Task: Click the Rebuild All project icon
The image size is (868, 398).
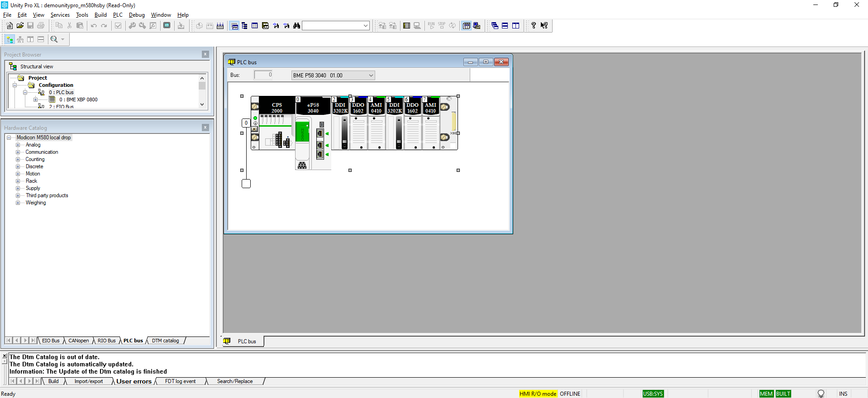Action: point(220,26)
